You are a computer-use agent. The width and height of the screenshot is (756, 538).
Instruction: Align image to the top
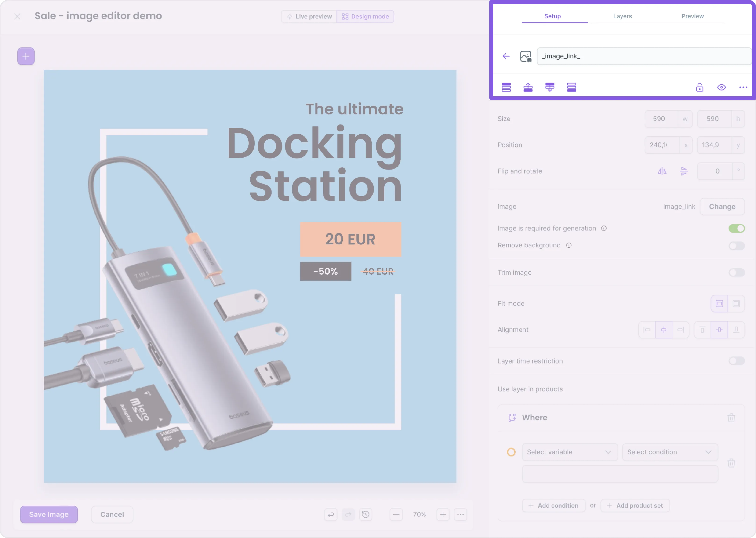click(x=702, y=330)
